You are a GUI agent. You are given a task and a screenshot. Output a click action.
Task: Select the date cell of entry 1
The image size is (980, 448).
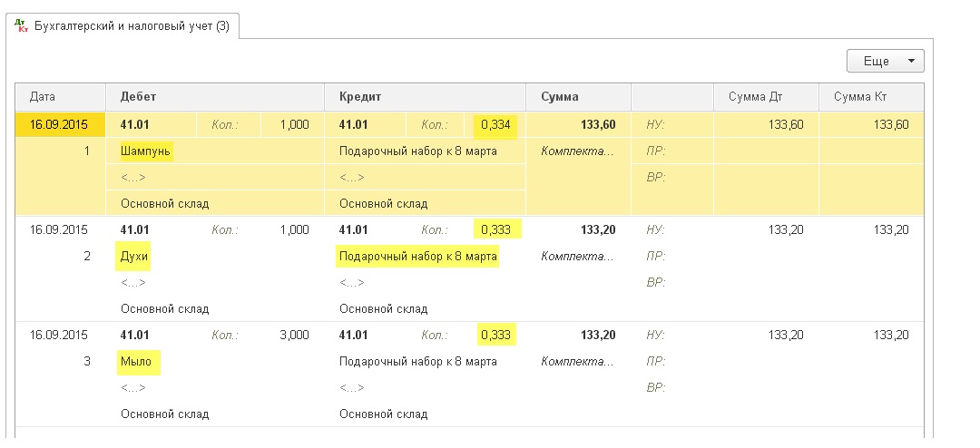[61, 125]
